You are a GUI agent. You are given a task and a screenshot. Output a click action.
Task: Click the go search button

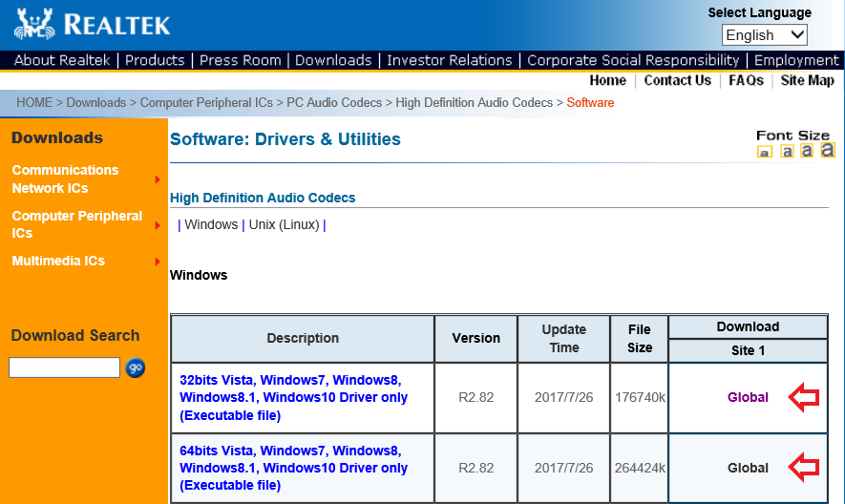(135, 367)
